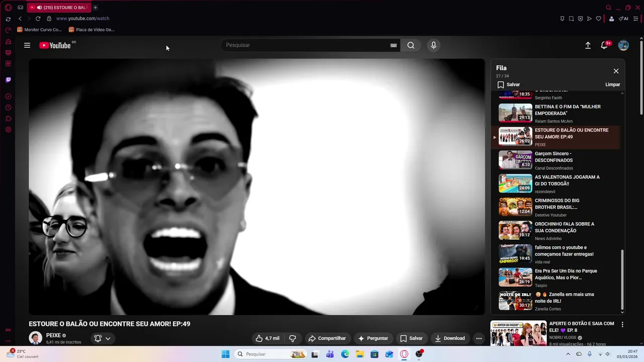
Task: Activate voice search microphone
Action: (434, 45)
